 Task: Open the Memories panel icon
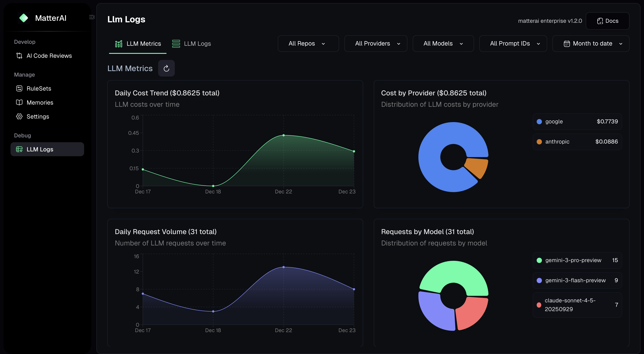pyautogui.click(x=19, y=102)
